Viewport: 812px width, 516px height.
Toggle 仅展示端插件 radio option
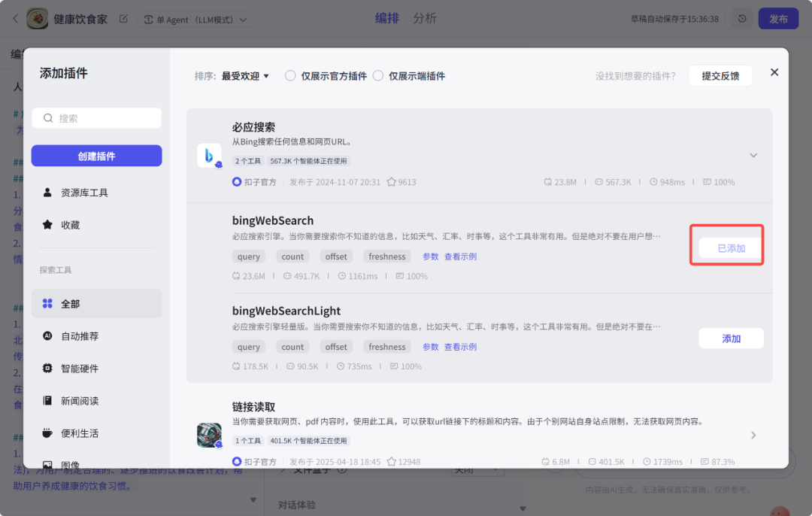point(378,76)
